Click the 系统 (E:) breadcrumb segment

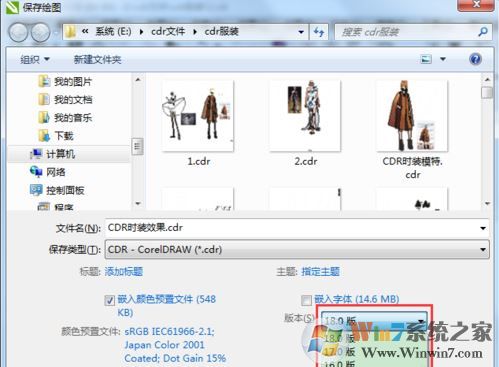113,32
